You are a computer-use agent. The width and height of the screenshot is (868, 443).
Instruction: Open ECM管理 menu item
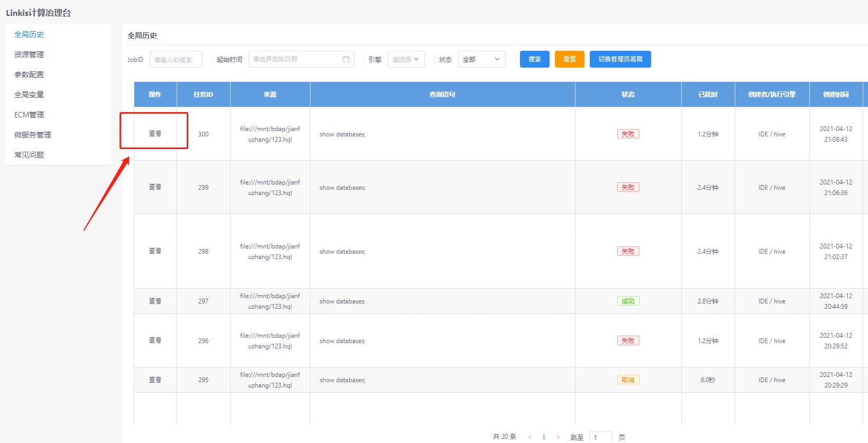point(29,115)
